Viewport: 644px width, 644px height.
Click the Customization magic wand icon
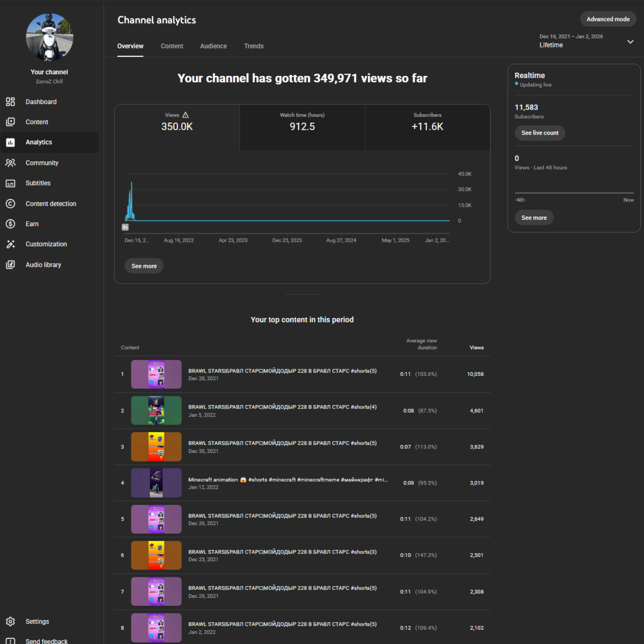pyautogui.click(x=10, y=244)
